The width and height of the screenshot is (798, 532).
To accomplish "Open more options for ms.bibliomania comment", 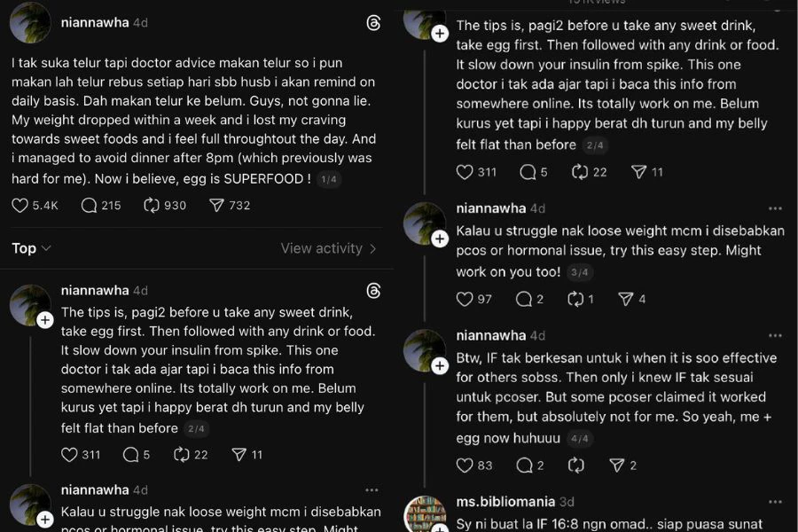I will tap(776, 502).
